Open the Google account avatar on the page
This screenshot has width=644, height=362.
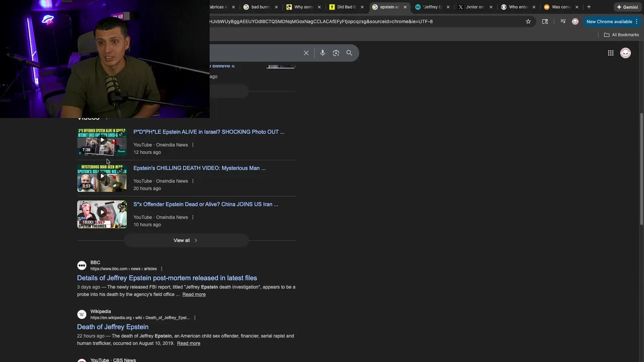click(625, 53)
